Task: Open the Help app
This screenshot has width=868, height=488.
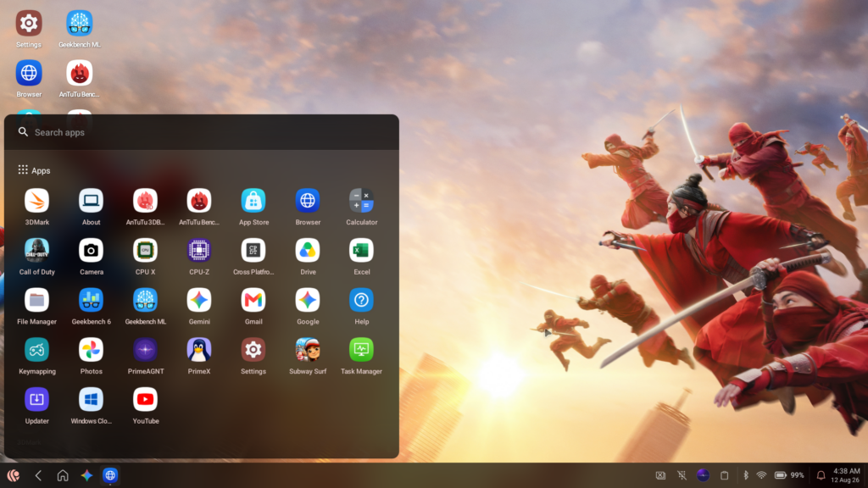Action: point(361,301)
